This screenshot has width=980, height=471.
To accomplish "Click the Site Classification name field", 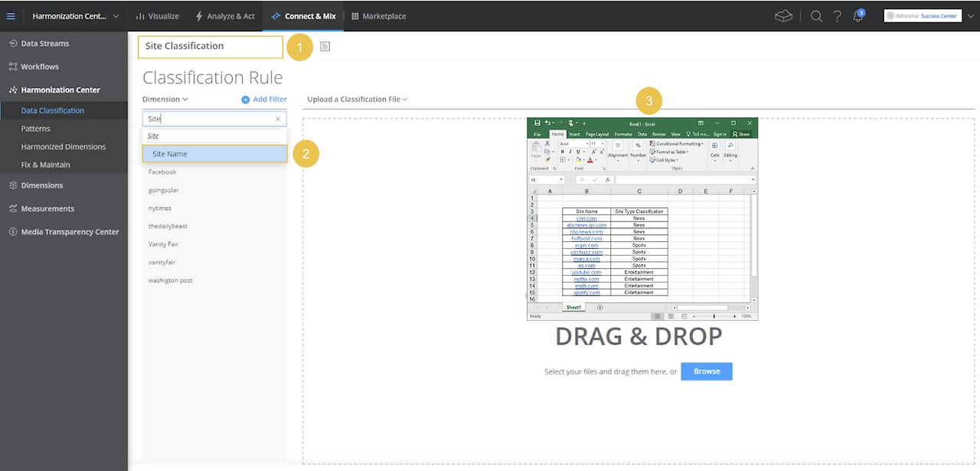I will 211,47.
